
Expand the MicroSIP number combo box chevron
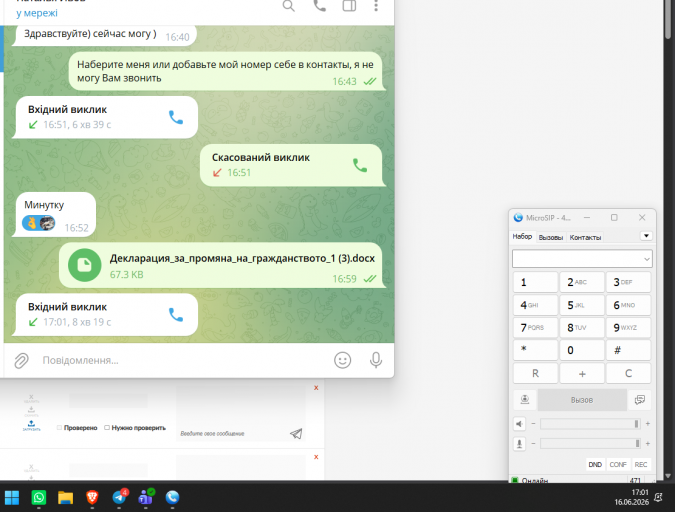[646, 259]
